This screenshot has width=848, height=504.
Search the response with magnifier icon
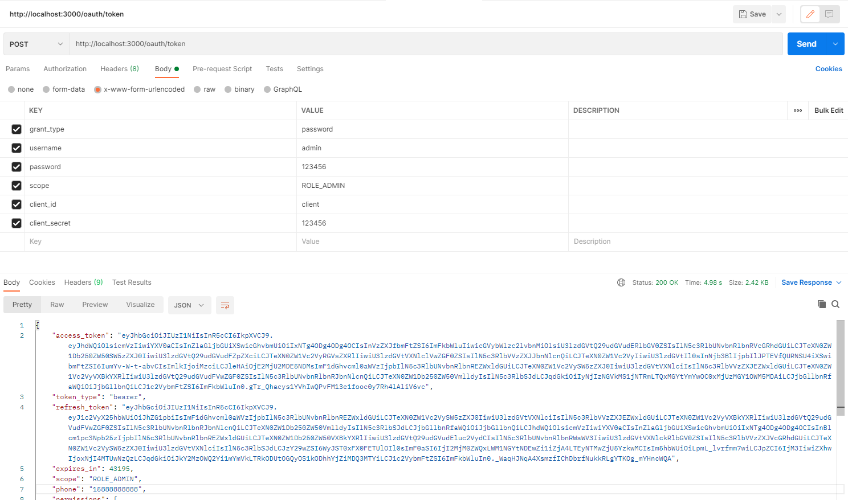click(x=835, y=304)
